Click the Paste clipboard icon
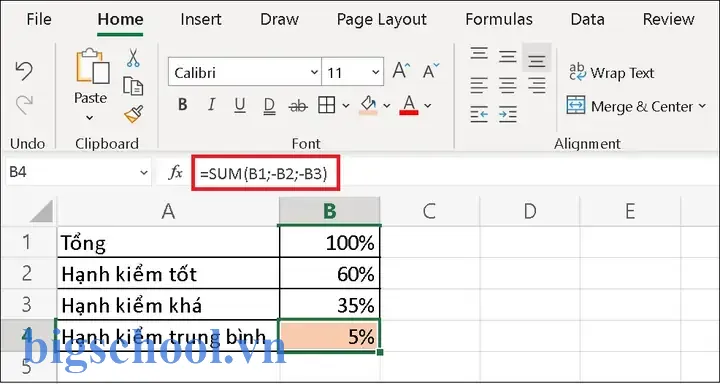This screenshot has height=384, width=720. (92, 66)
